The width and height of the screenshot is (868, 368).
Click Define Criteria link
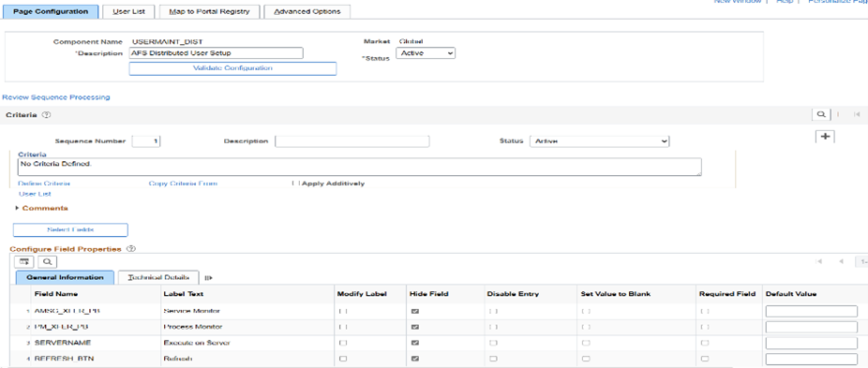pos(44,184)
